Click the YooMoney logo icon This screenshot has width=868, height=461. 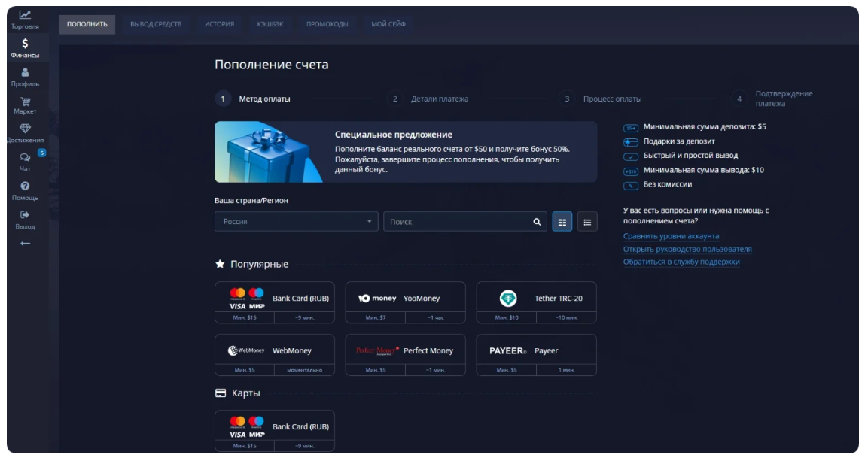tap(377, 299)
